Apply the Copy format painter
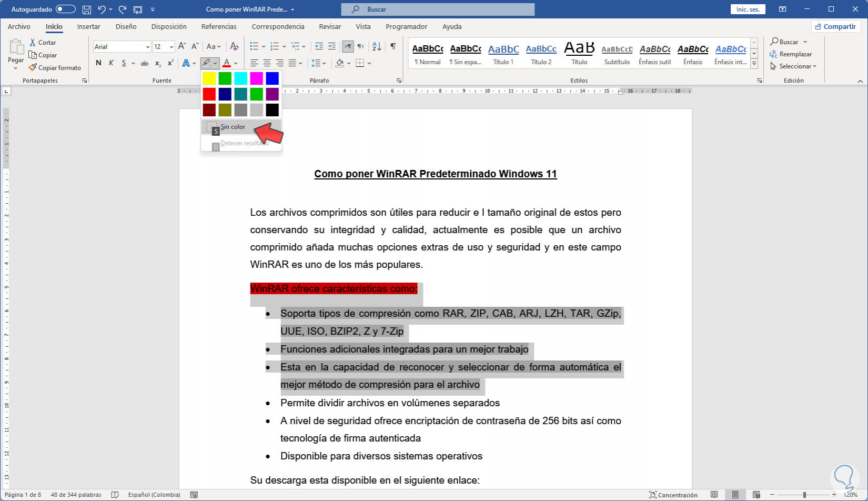 (55, 68)
